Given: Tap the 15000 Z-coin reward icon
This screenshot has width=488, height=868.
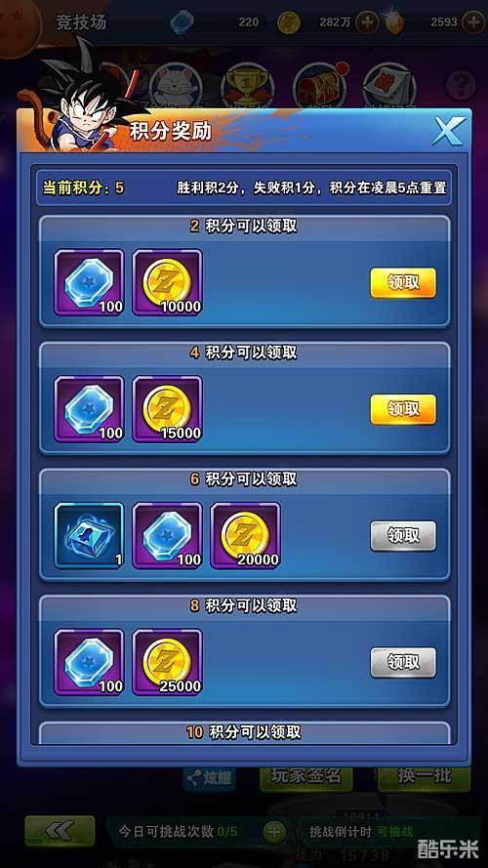Looking at the screenshot, I should [167, 410].
